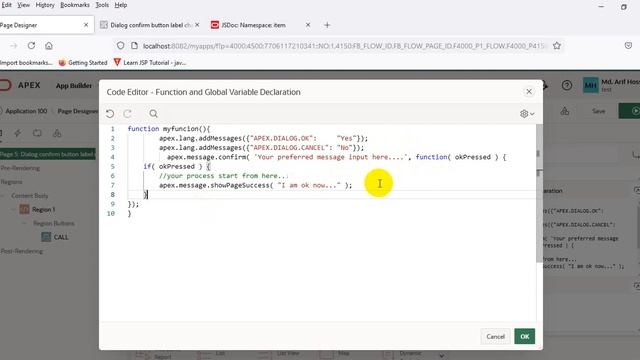Open a new browser tab
Screen dimensions: 640x360
click(327, 25)
